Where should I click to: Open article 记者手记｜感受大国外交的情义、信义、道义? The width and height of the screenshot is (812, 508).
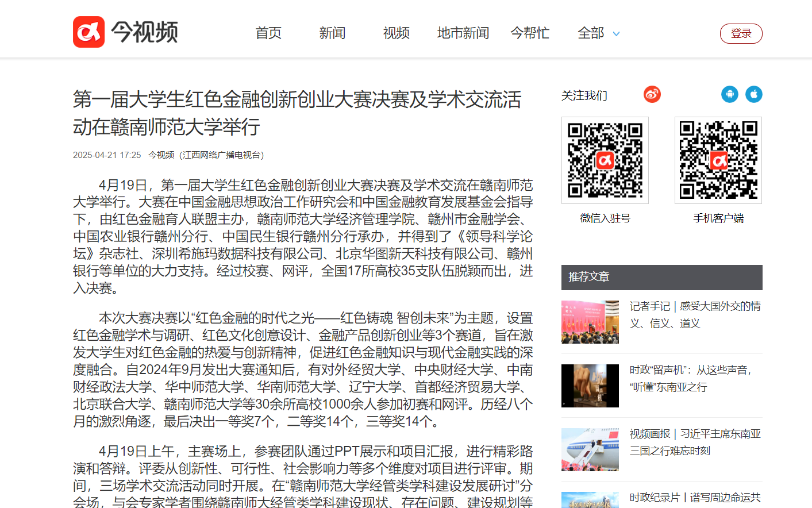click(695, 315)
